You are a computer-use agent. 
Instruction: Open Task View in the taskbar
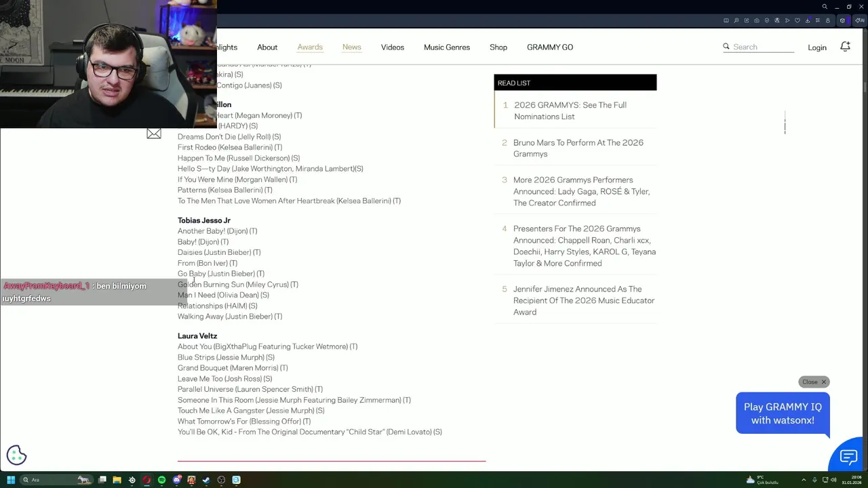[x=102, y=480]
